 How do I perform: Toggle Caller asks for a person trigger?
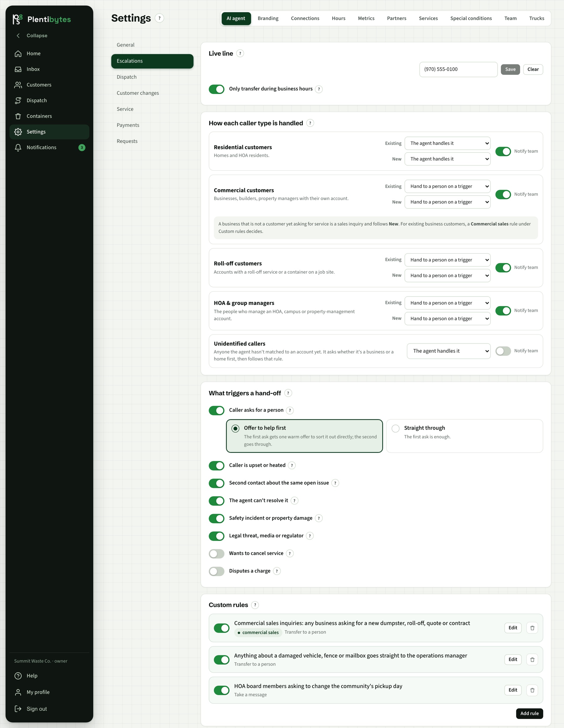[x=217, y=411]
